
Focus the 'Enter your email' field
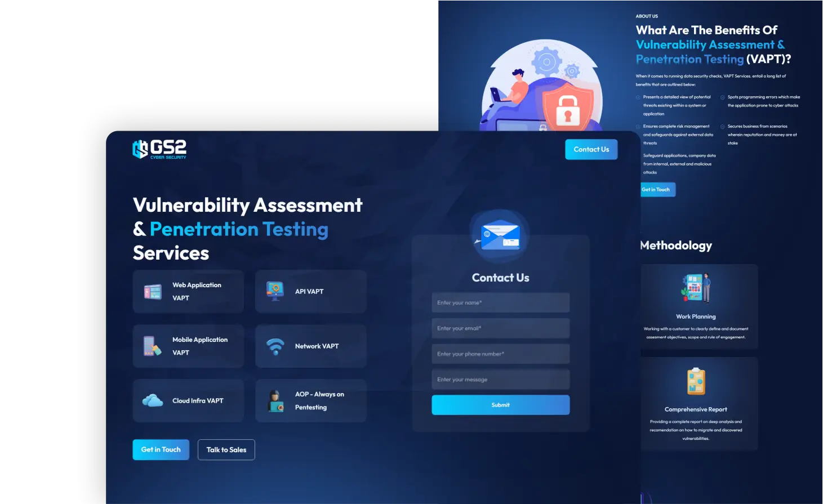click(x=500, y=328)
